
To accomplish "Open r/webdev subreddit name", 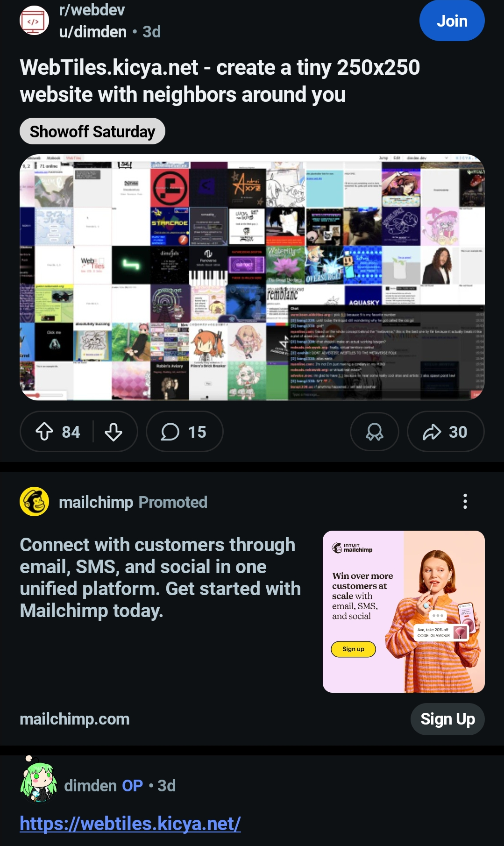I will tap(92, 10).
